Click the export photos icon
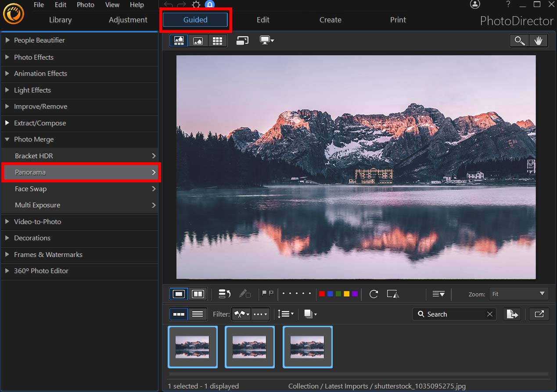 coord(512,314)
